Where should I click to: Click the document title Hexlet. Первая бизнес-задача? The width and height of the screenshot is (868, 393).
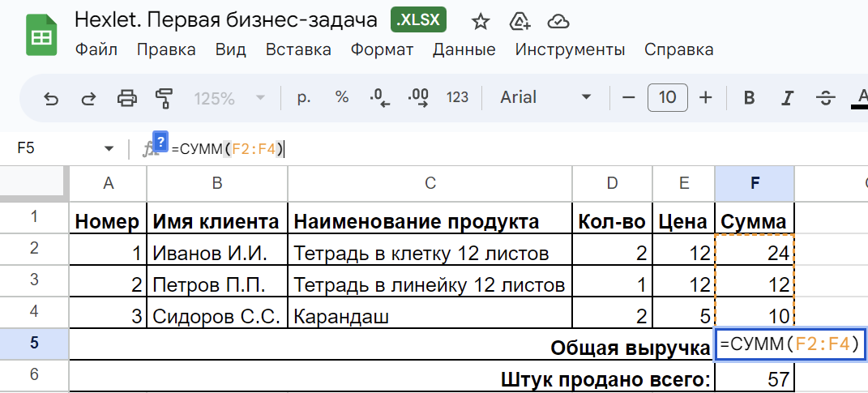click(x=226, y=20)
